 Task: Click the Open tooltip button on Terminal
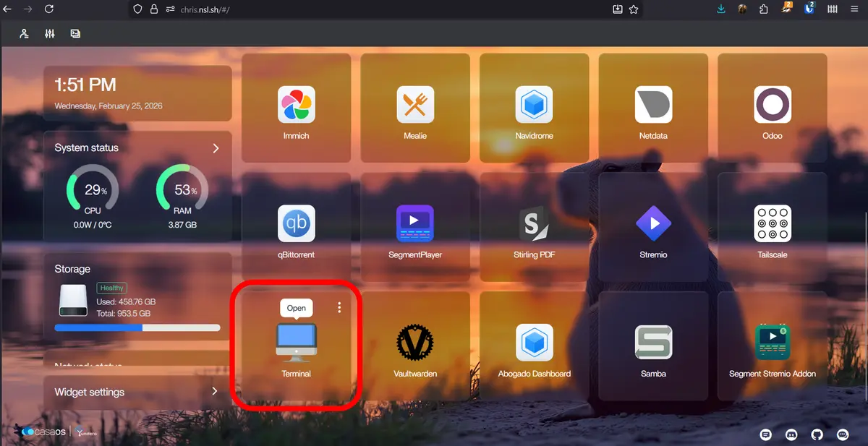coord(297,308)
